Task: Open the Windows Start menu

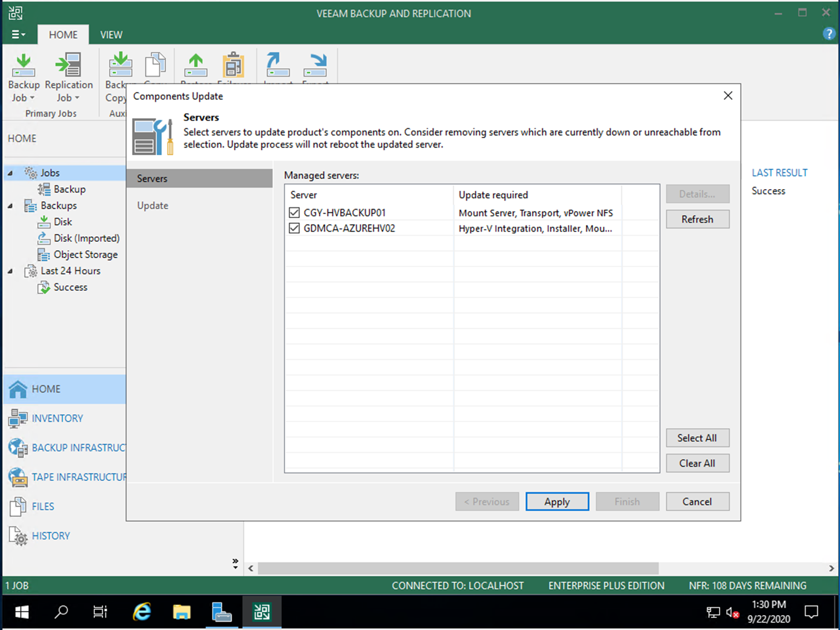Action: click(x=22, y=612)
